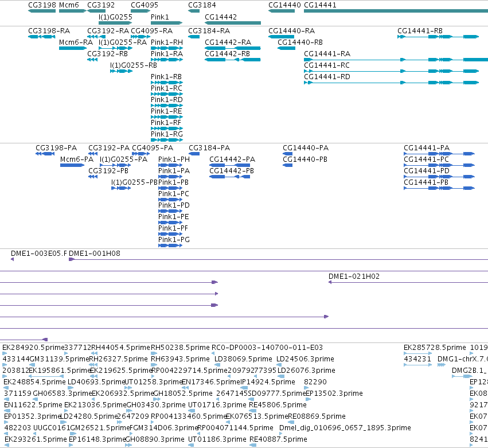Select EST RH50238.5prime
The image size is (488, 448).
pyautogui.click(x=180, y=347)
